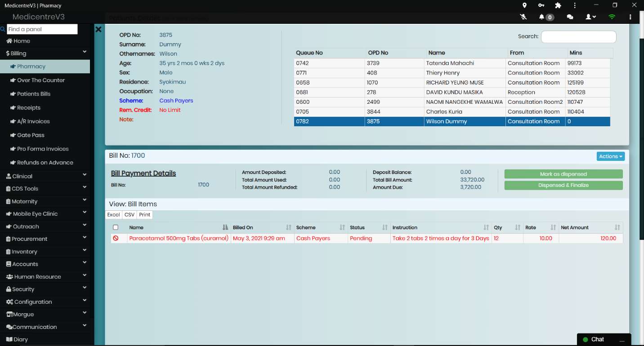Expand the Communication section
The image size is (644, 346).
tap(45, 327)
